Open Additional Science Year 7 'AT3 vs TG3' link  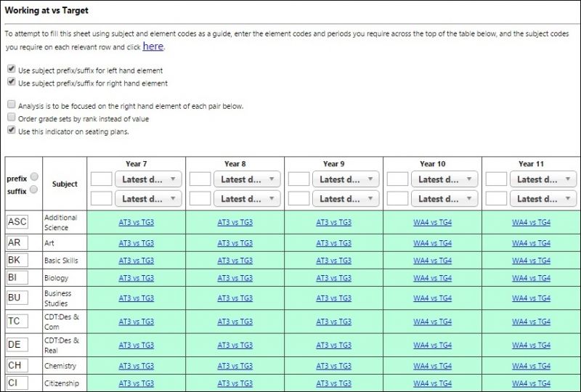(137, 222)
